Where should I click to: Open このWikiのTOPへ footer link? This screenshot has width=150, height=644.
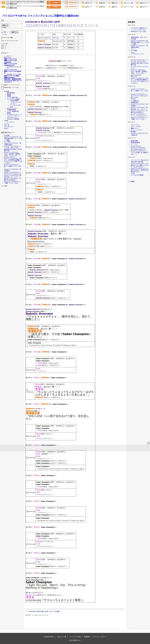coord(49,637)
